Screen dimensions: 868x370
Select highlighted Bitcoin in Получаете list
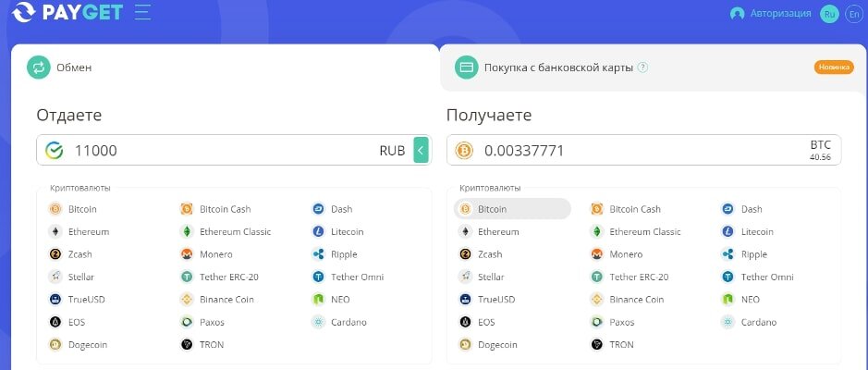pos(512,209)
